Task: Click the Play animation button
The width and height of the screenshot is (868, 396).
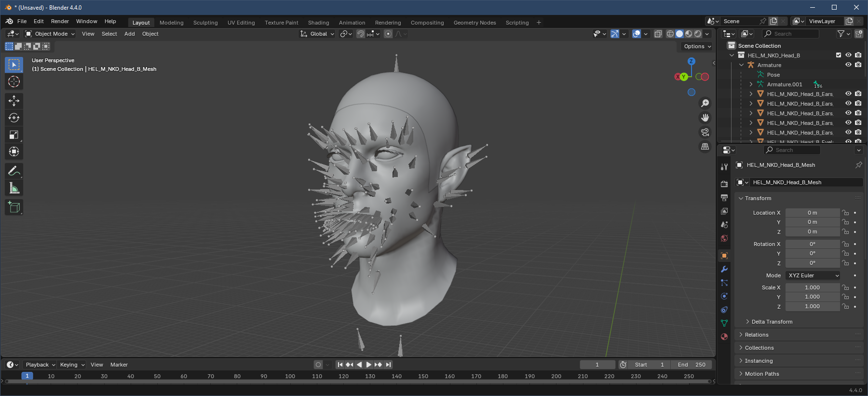Action: point(369,365)
